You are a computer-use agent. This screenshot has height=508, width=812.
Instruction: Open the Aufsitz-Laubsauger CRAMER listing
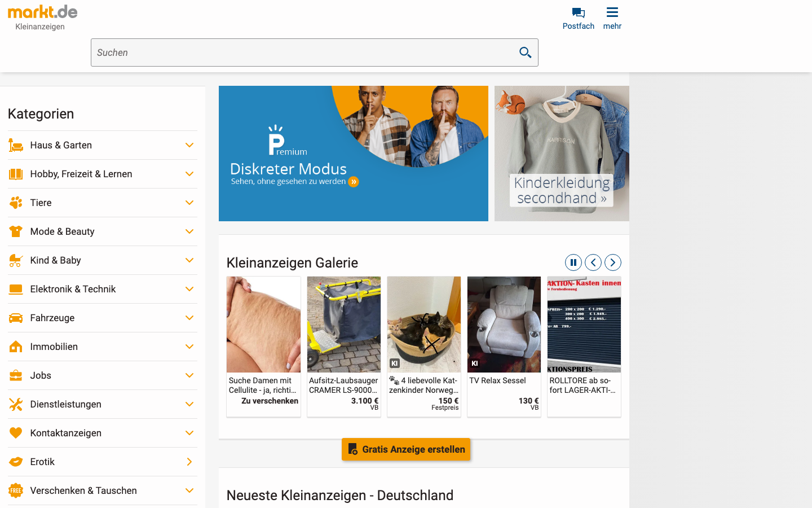[x=344, y=347]
